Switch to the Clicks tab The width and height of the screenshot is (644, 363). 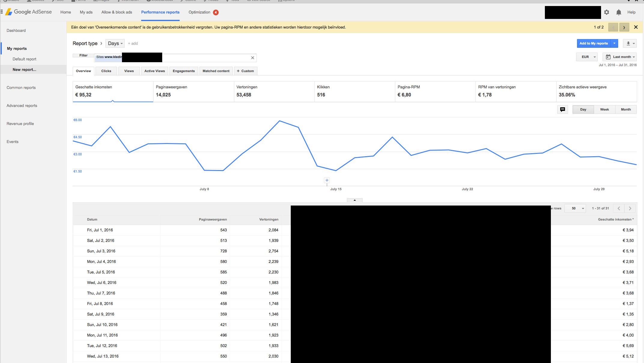(x=106, y=71)
